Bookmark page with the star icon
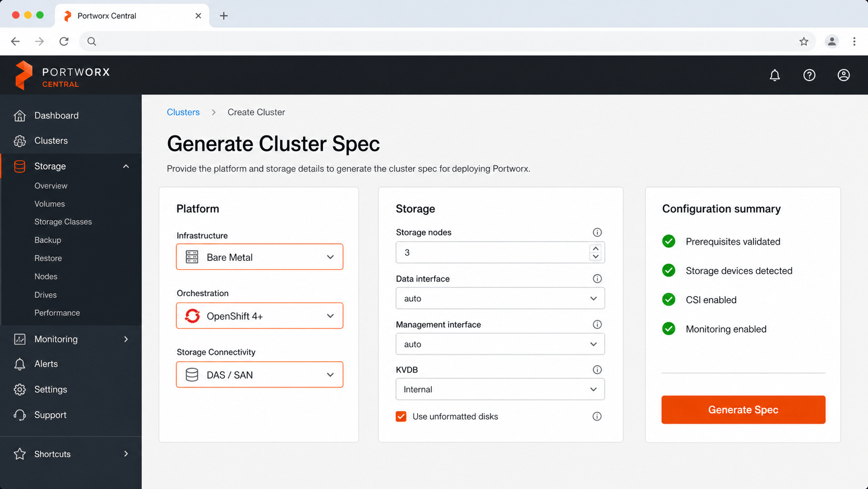This screenshot has width=868, height=489. (x=804, y=42)
